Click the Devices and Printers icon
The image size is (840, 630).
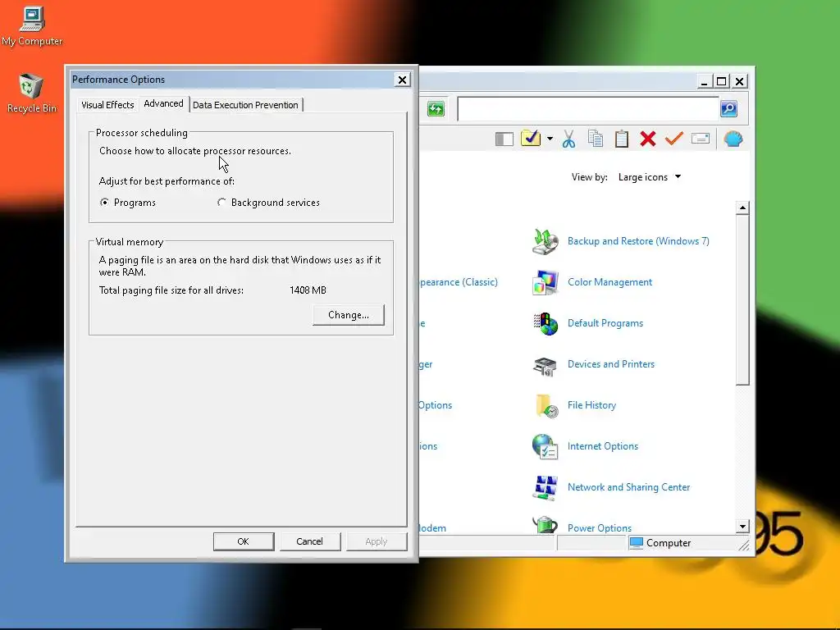[x=546, y=365]
